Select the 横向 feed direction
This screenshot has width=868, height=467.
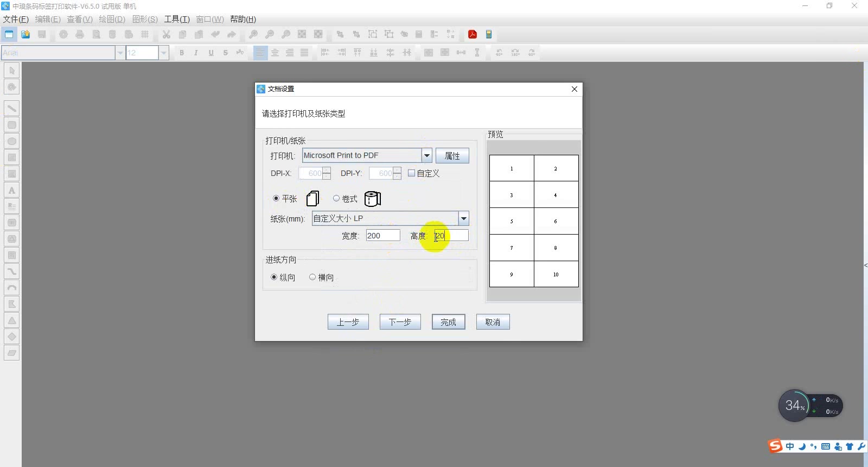pos(312,277)
